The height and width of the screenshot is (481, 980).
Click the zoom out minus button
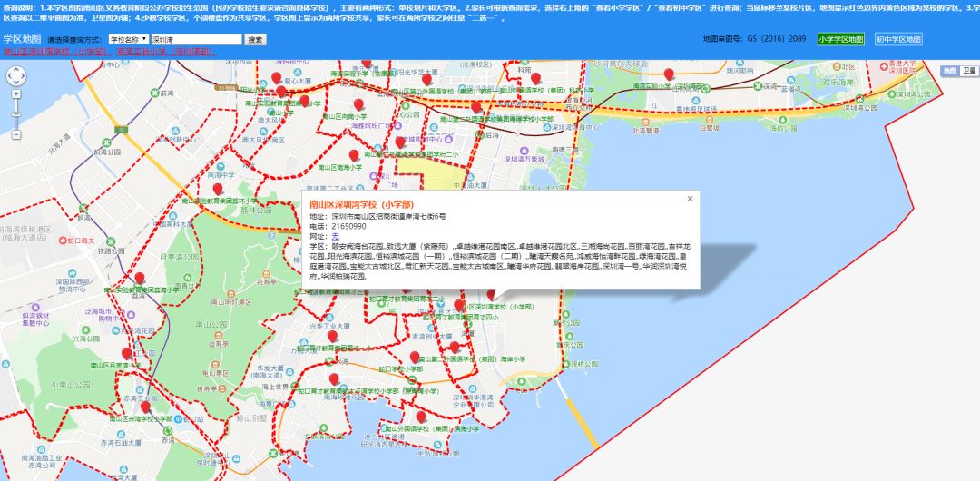tap(16, 134)
